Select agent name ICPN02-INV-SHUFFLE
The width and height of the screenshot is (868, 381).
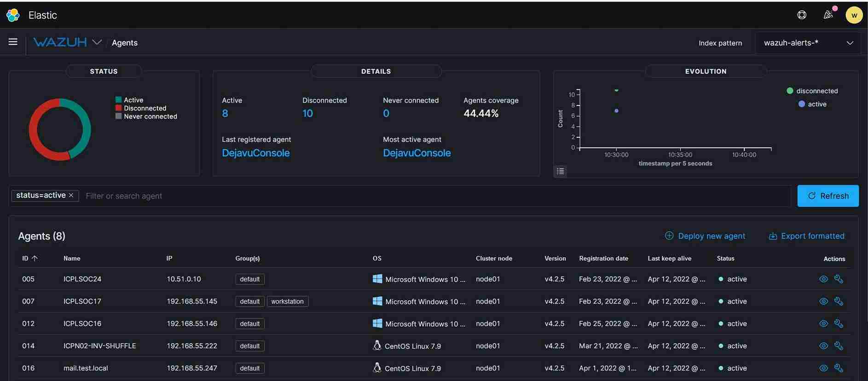100,346
